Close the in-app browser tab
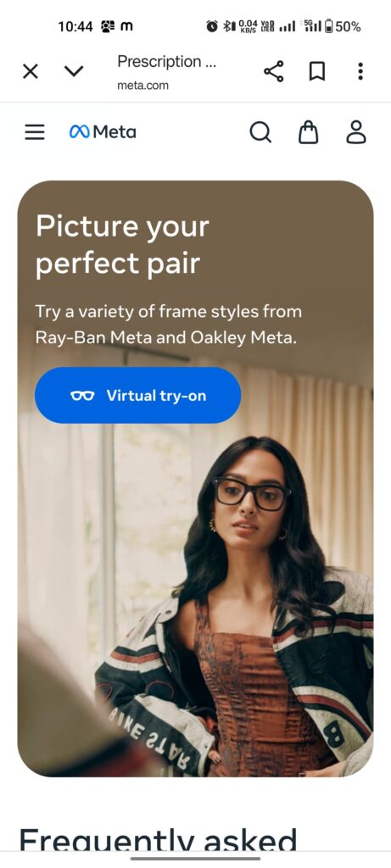Image resolution: width=391 pixels, height=868 pixels. tap(31, 71)
